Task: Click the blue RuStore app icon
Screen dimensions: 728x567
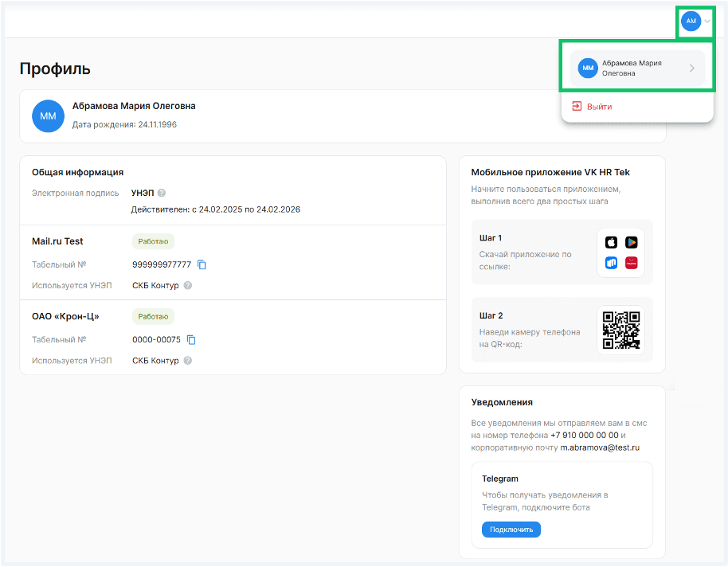Action: (x=611, y=263)
